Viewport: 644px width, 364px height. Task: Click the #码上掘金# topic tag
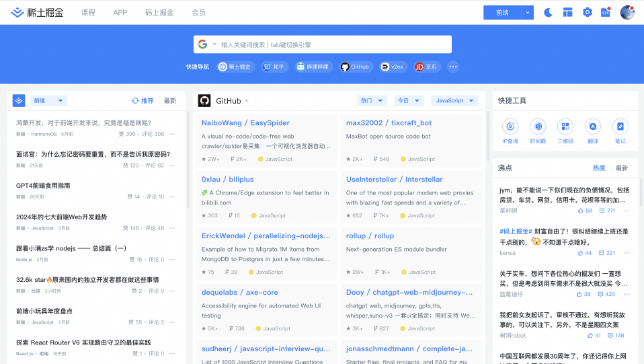coord(516,231)
